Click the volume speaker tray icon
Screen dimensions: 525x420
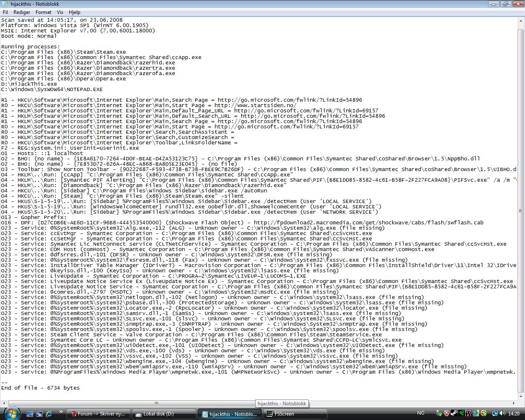pos(502,413)
